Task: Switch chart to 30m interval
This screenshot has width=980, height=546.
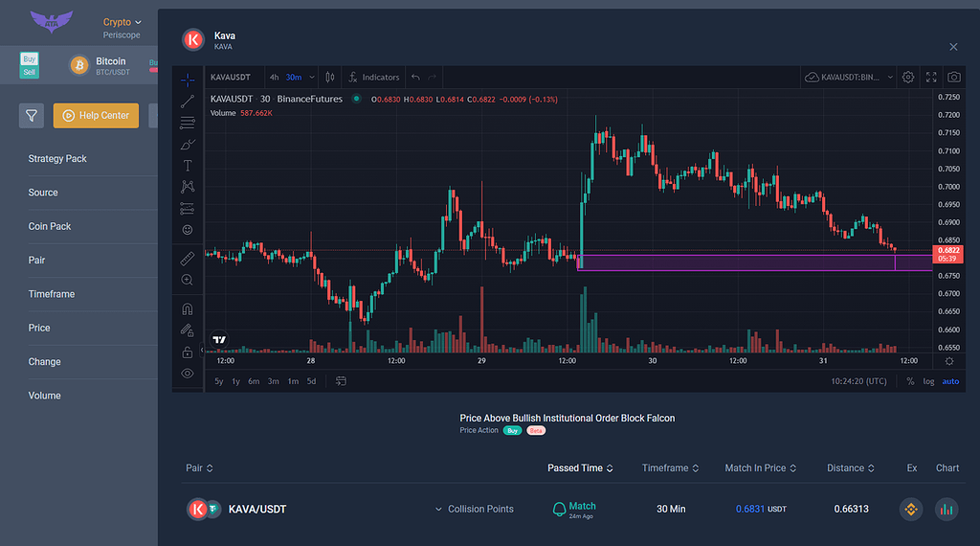Action: coord(294,78)
